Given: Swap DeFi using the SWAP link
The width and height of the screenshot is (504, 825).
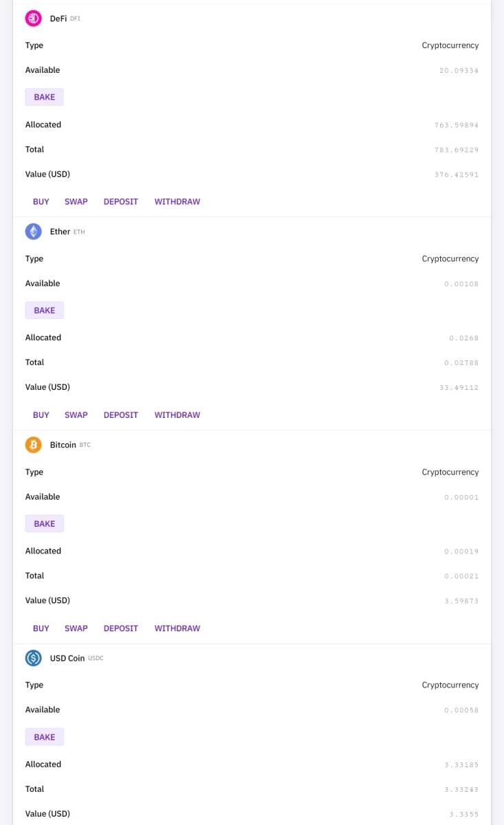Looking at the screenshot, I should pyautogui.click(x=76, y=201).
